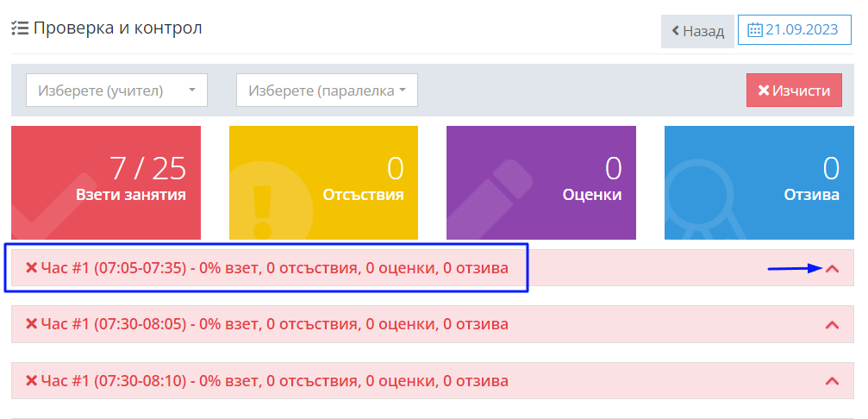This screenshot has width=868, height=419.
Task: Go back with the Назад button
Action: [x=697, y=30]
